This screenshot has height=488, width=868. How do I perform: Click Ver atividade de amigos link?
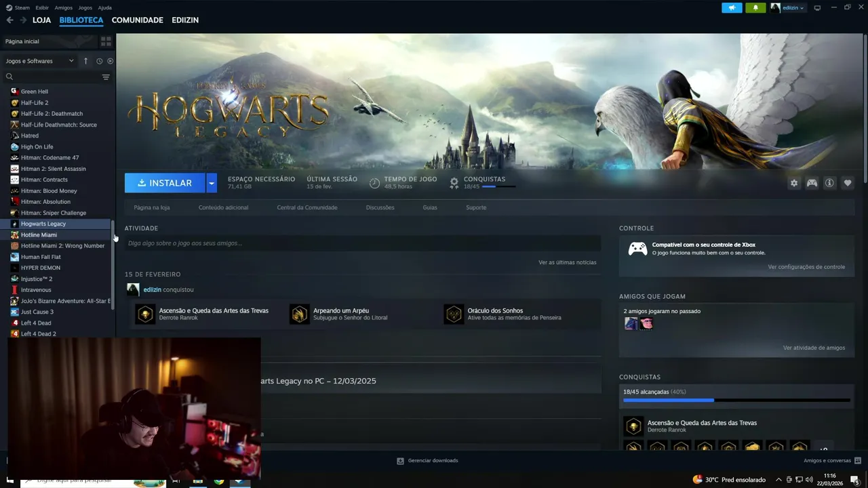(814, 348)
